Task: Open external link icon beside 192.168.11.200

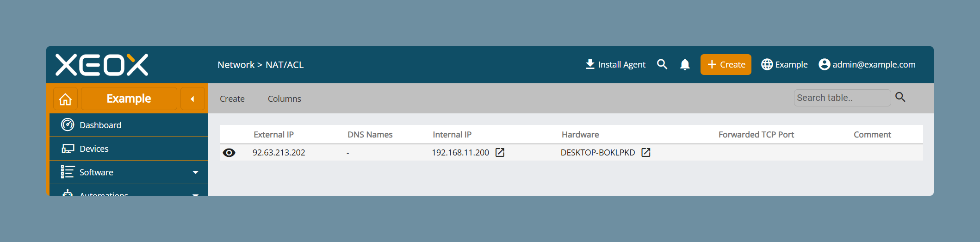Action: point(500,153)
